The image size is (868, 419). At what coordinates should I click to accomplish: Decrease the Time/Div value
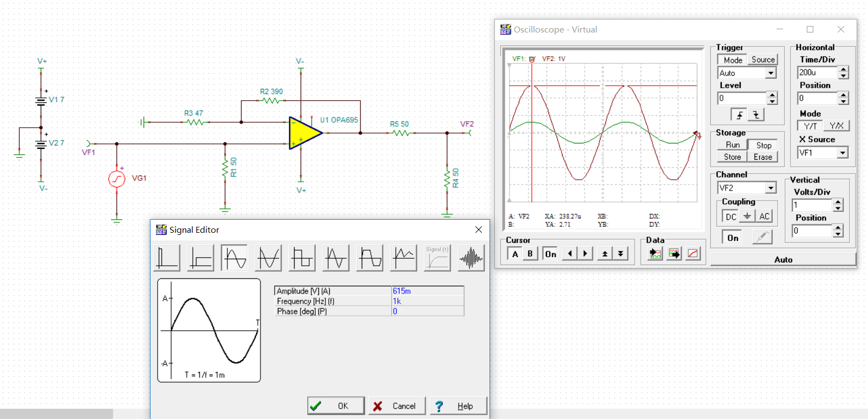click(x=844, y=75)
